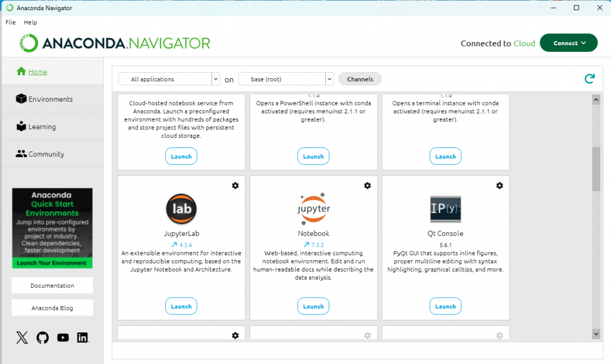The image size is (611, 364).
Task: Click the Qt Console version 5.6.1
Action: click(445, 245)
